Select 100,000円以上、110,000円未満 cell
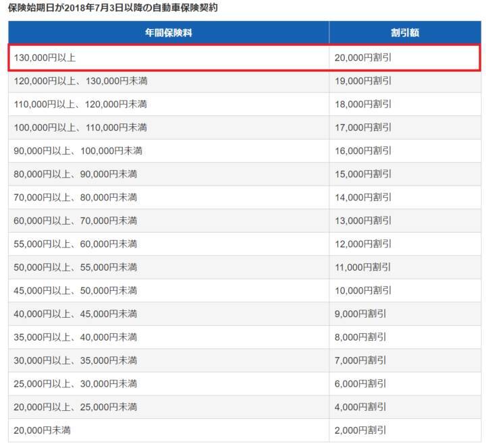Viewport: 486px width, 448px height. coord(169,128)
